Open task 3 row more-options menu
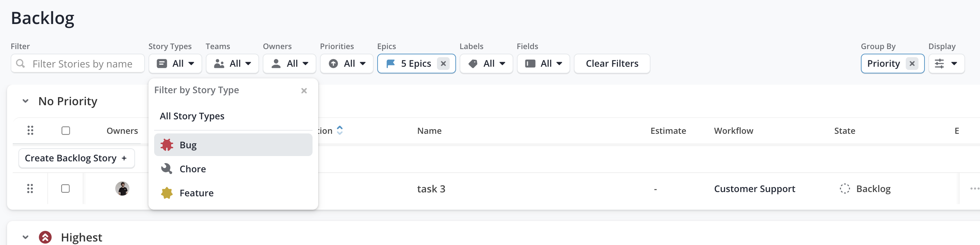The width and height of the screenshot is (980, 245). (975, 189)
